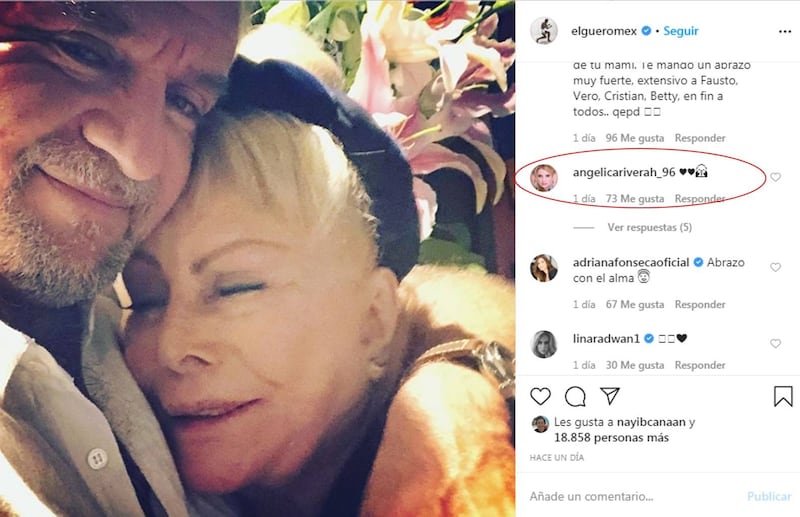
Task: Like adrianafonsecaoficial's comment
Action: pyautogui.click(x=776, y=267)
